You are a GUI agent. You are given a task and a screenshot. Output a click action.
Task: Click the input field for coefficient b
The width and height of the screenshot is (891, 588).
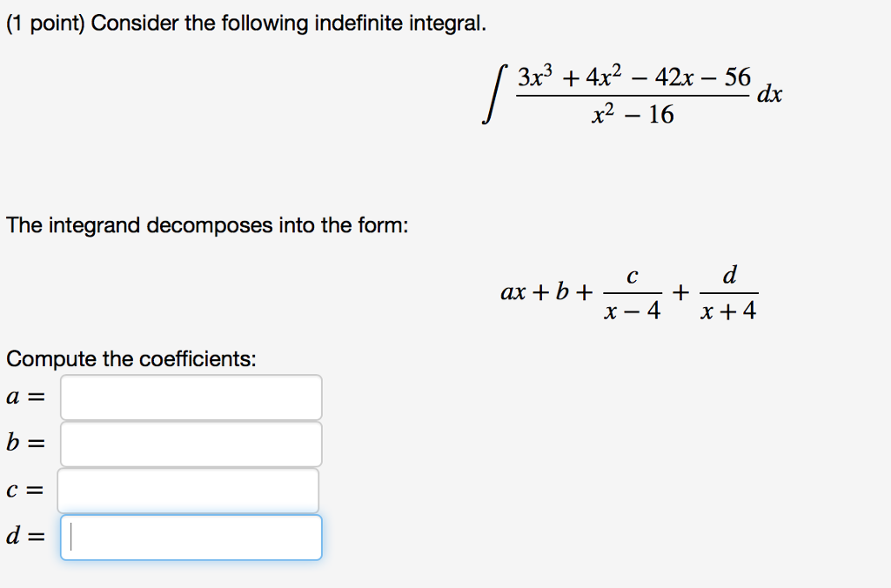[x=191, y=444]
